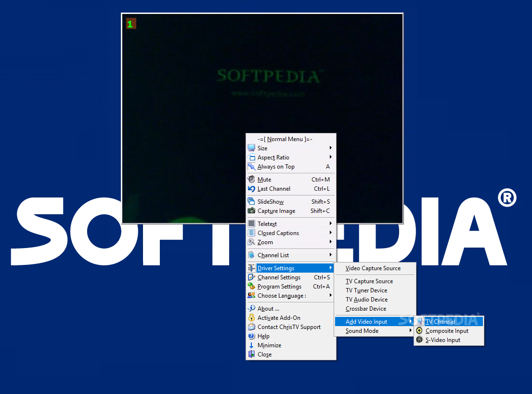Screen dimensions: 532x394
Task: Open Video Capture Source option
Action: (375, 268)
